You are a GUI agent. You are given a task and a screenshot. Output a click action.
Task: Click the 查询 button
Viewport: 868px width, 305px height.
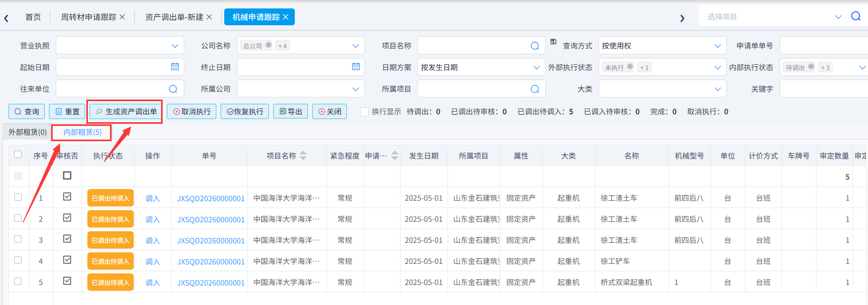27,112
